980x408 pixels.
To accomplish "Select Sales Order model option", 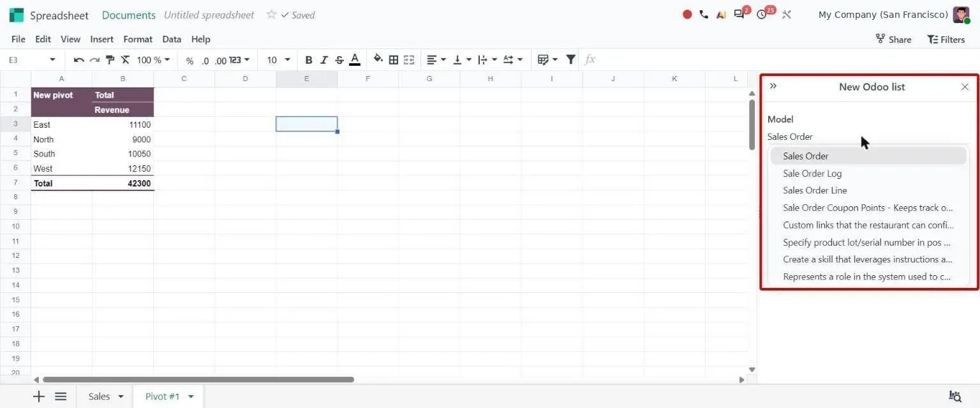I will click(868, 156).
